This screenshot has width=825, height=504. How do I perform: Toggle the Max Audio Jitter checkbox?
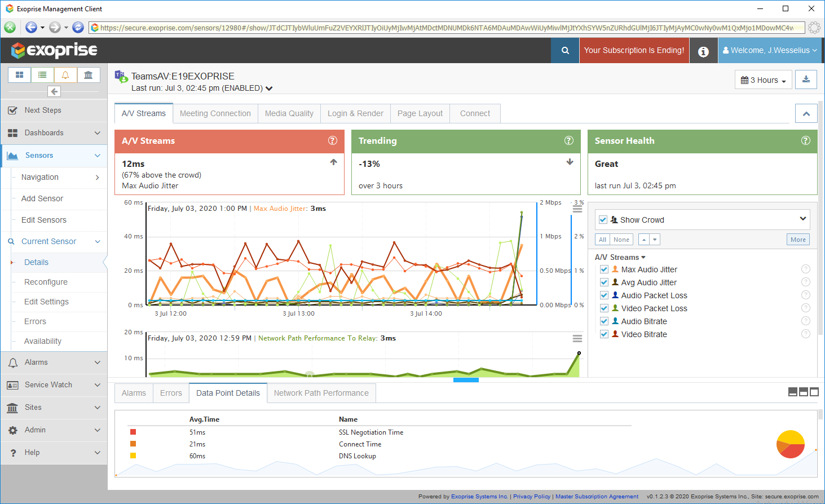click(x=604, y=269)
